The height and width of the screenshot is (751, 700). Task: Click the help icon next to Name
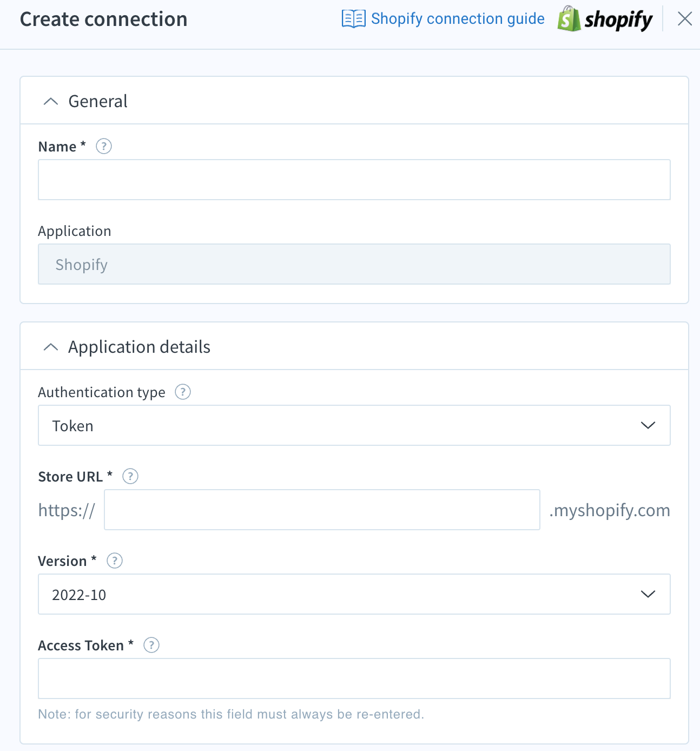click(x=103, y=146)
